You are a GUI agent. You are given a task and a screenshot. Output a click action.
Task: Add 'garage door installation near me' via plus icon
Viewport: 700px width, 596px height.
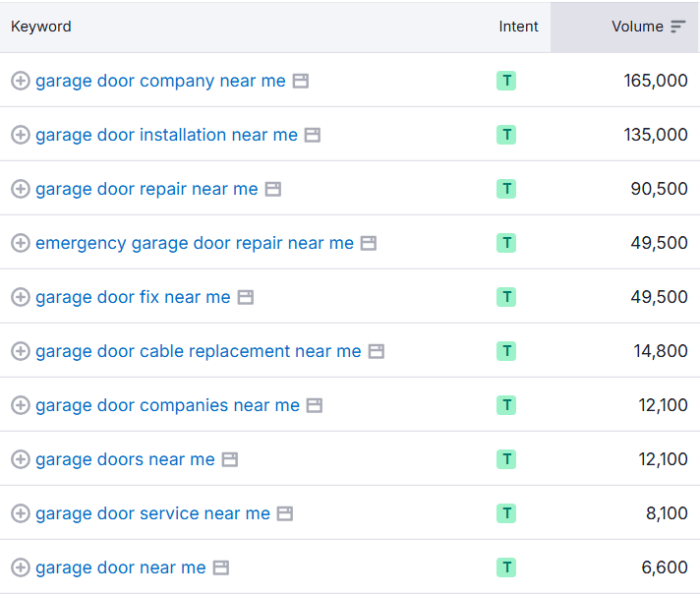tap(21, 135)
